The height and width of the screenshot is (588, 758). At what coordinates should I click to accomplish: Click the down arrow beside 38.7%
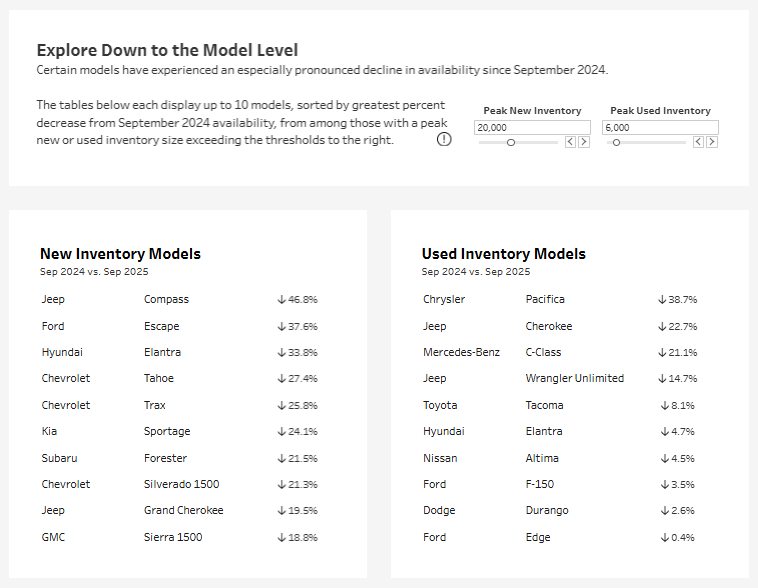tap(662, 300)
